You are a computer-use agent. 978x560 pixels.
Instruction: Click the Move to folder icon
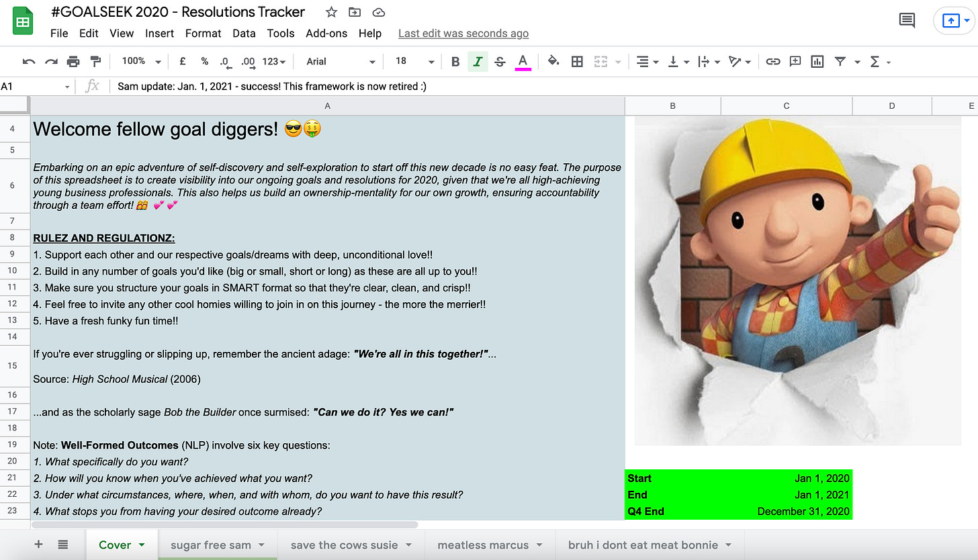click(x=355, y=12)
